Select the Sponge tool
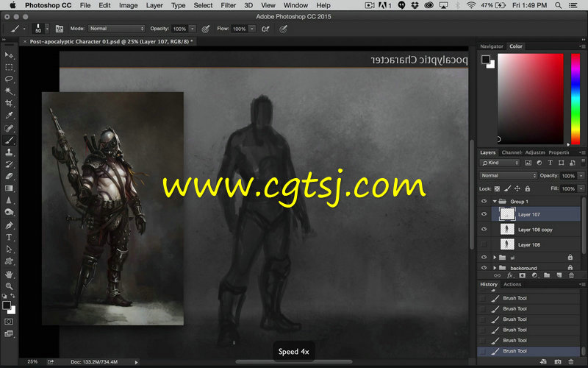Viewport: 588px width, 368px height. (9, 212)
